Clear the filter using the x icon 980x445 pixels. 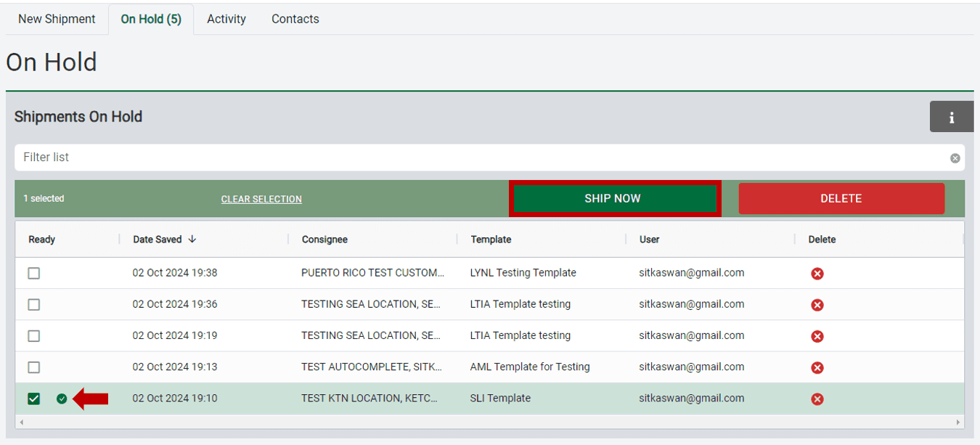tap(955, 158)
